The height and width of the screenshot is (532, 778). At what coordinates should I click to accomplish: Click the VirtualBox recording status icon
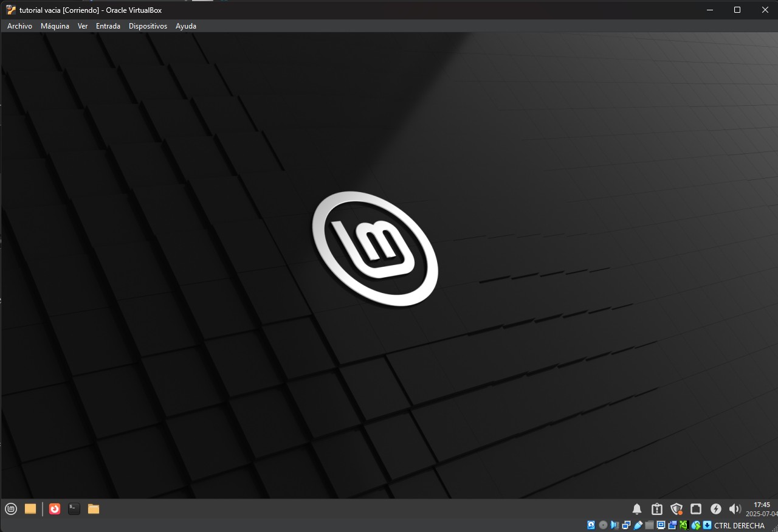point(672,525)
